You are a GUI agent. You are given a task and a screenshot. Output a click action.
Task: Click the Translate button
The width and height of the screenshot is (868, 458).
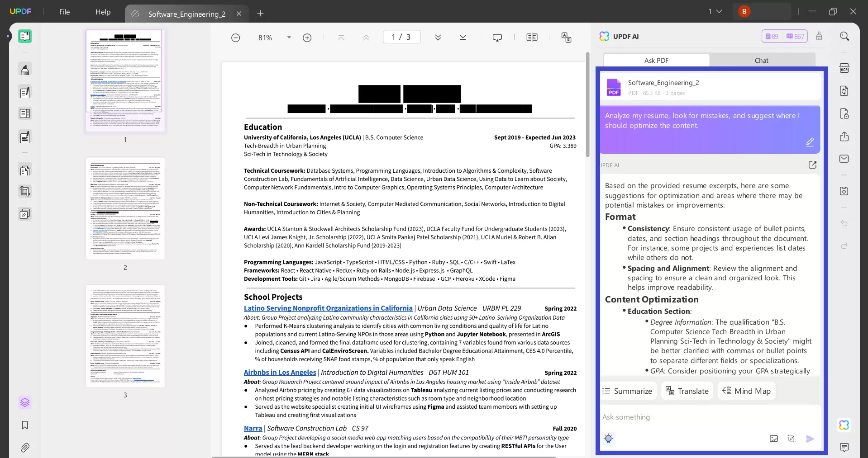(687, 391)
